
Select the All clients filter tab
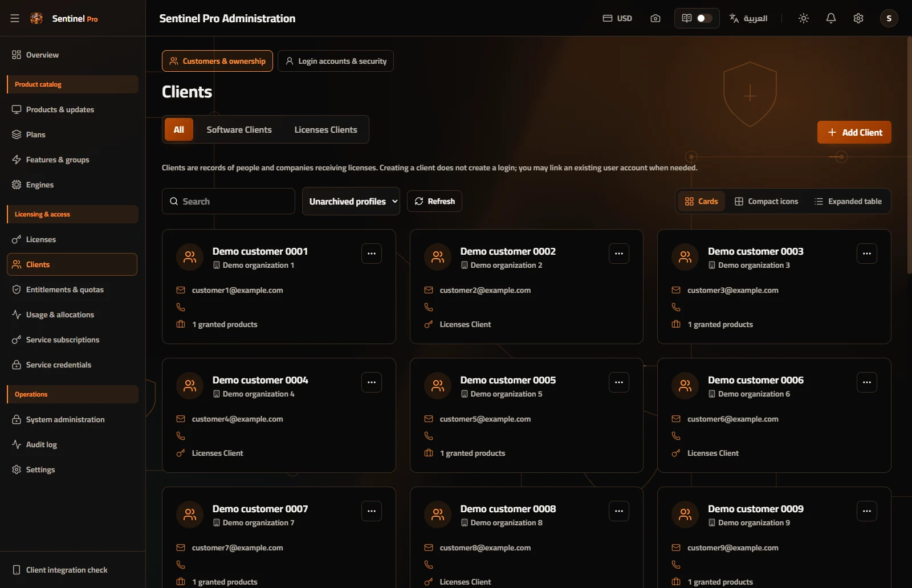179,130
